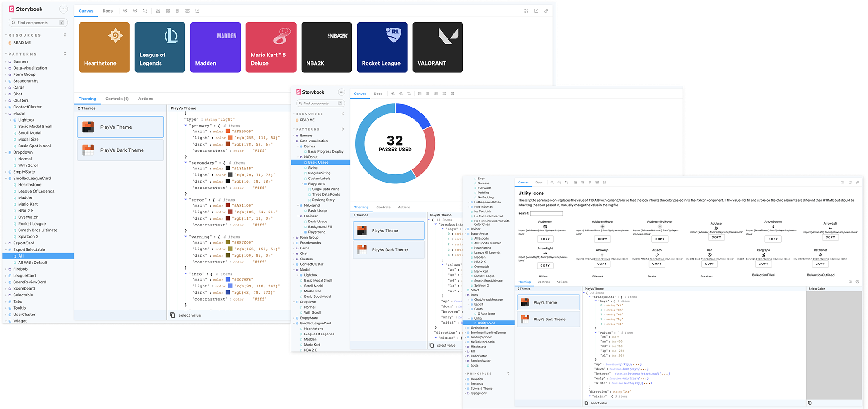
Task: Apply grid overlay in first window toolbar
Action: tap(168, 11)
